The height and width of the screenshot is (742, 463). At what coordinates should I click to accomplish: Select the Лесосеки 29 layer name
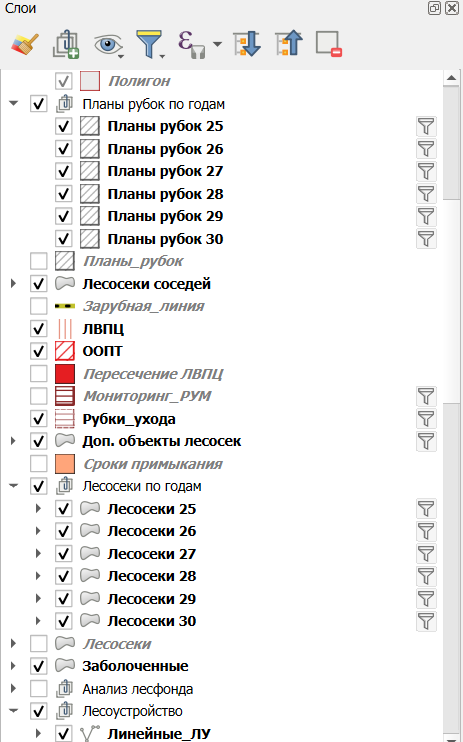(x=151, y=599)
